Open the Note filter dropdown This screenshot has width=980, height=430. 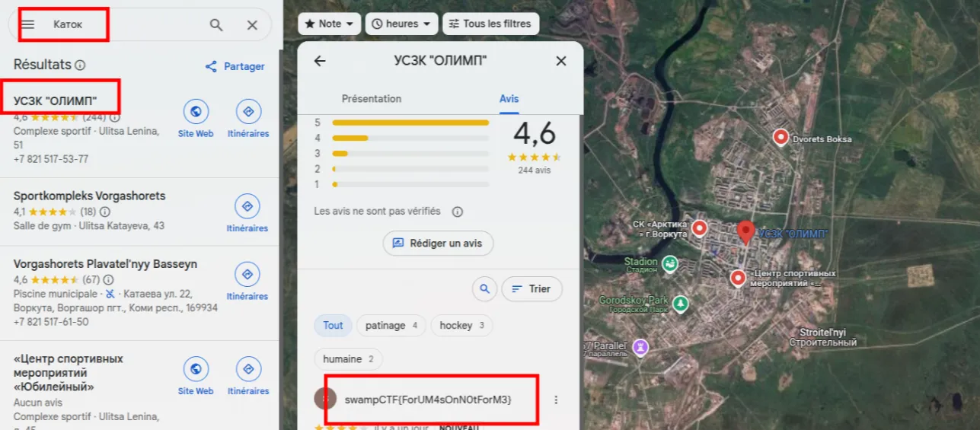point(330,24)
